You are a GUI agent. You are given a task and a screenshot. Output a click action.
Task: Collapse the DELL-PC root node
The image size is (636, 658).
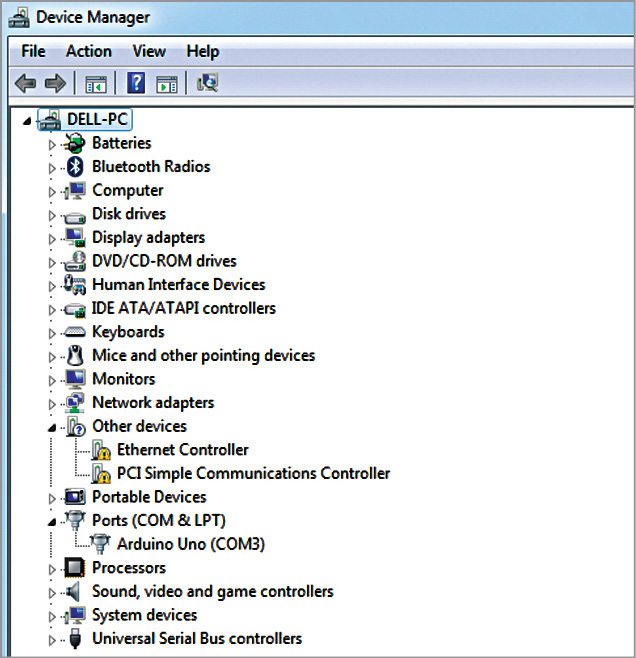pos(26,120)
